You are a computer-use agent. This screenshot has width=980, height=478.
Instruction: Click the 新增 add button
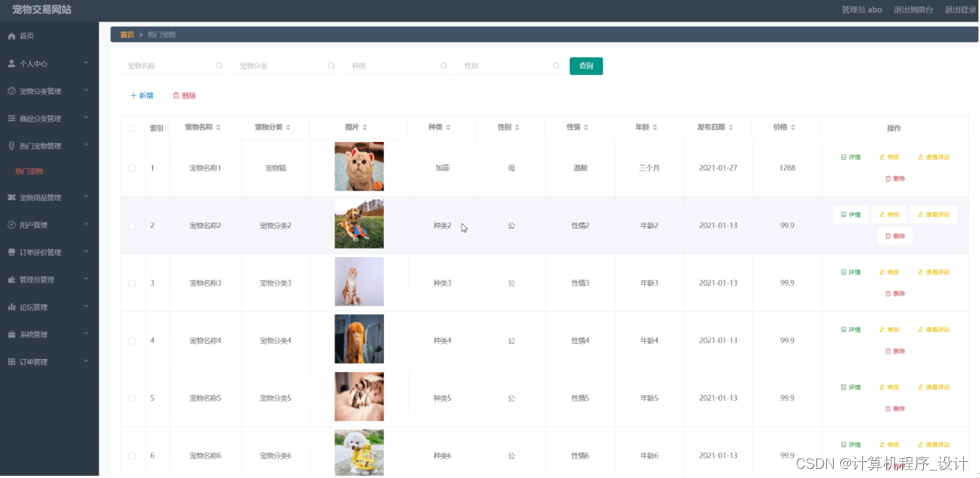[141, 95]
